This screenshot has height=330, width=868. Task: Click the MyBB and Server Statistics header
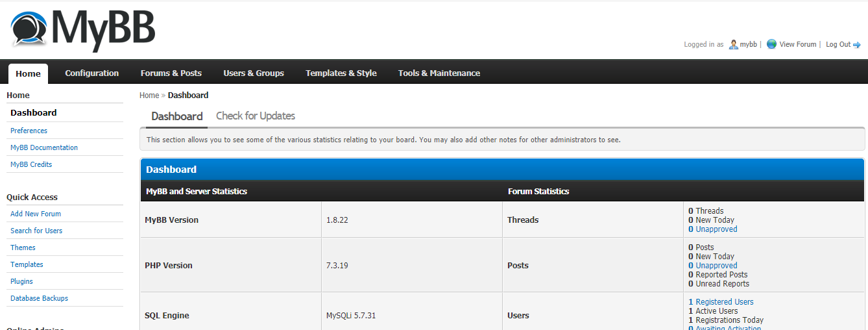197,191
